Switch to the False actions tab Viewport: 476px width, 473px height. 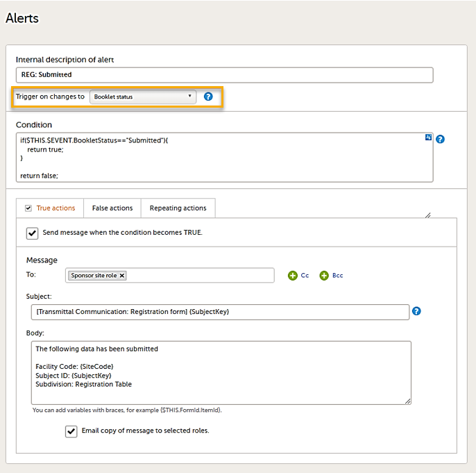[112, 208]
